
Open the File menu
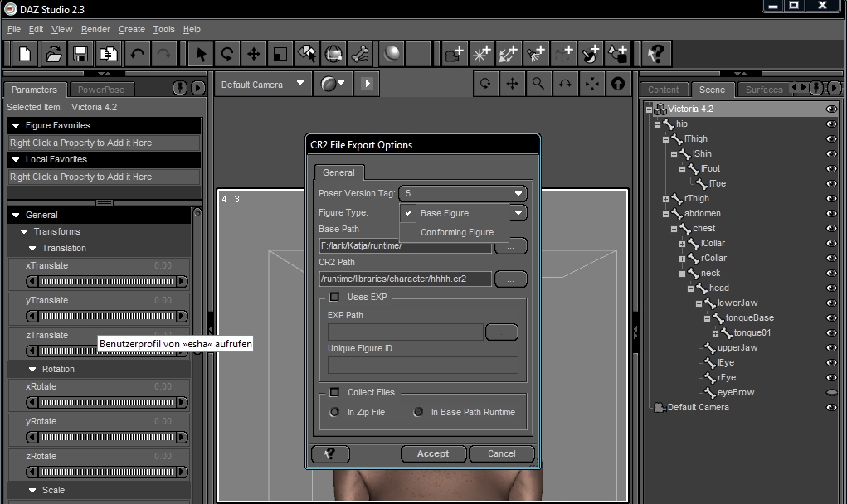point(13,29)
